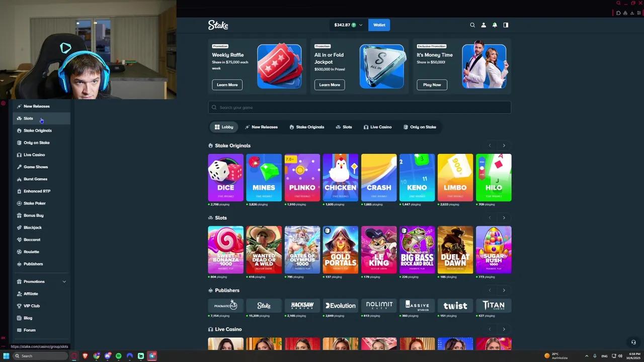Select the Massive Studios publisher logo
The image size is (644, 362).
click(x=417, y=306)
